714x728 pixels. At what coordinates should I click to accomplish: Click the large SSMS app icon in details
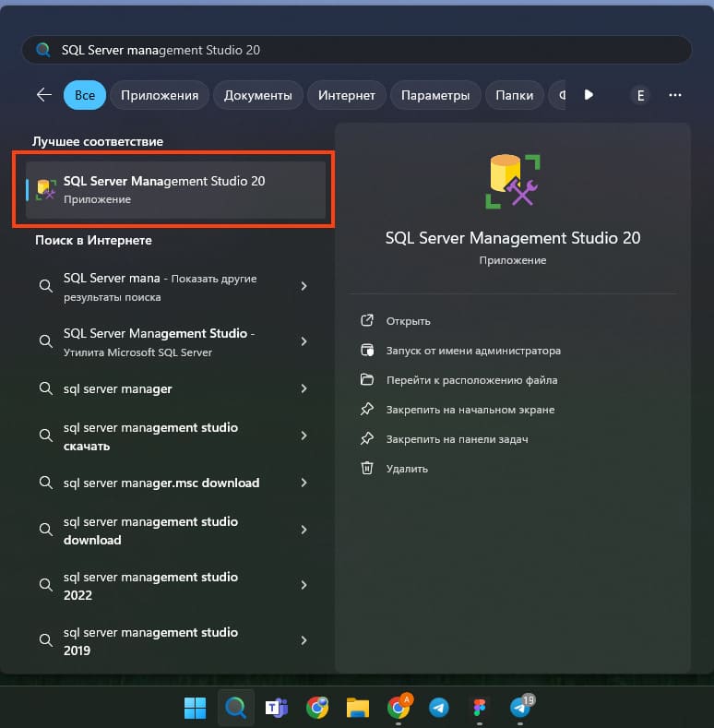[x=513, y=182]
